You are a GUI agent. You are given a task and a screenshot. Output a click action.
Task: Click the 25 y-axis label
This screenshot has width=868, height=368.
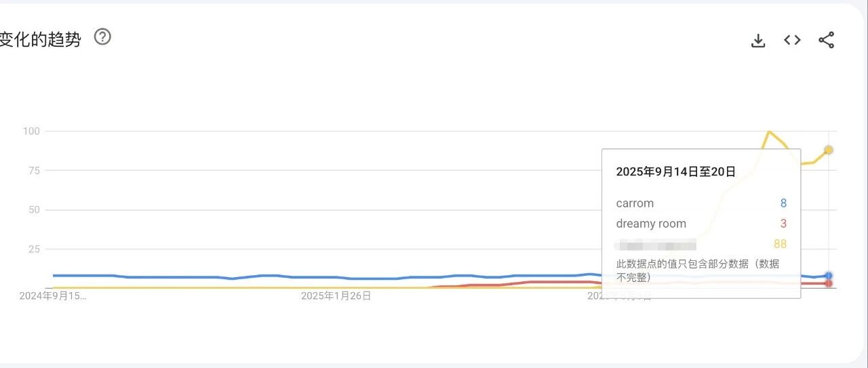(x=34, y=249)
